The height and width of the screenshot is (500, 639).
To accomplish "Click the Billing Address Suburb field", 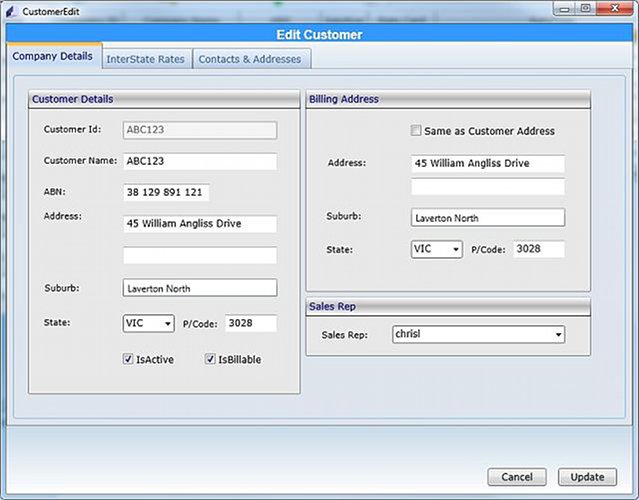I will click(x=488, y=218).
